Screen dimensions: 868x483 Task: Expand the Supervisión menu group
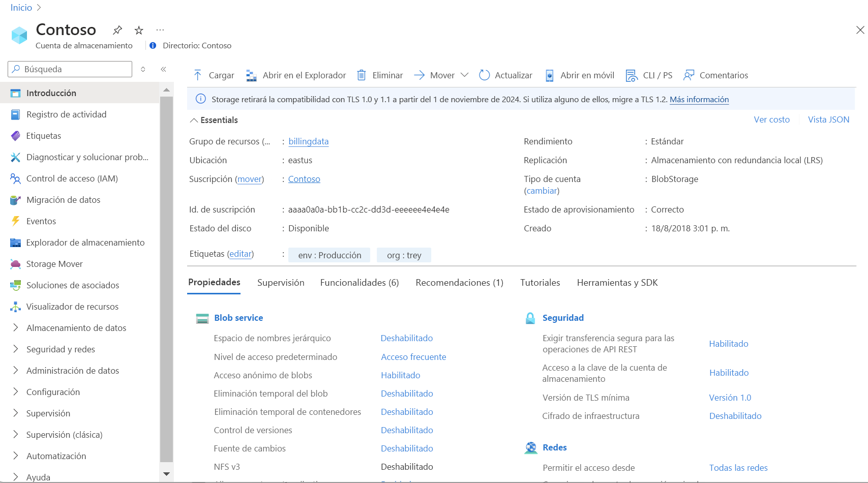click(15, 413)
